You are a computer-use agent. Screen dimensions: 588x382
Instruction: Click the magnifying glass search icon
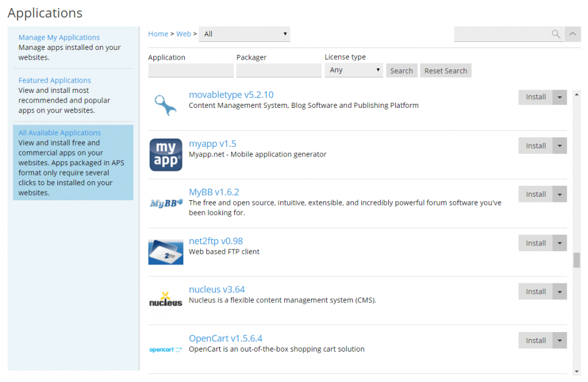[556, 34]
